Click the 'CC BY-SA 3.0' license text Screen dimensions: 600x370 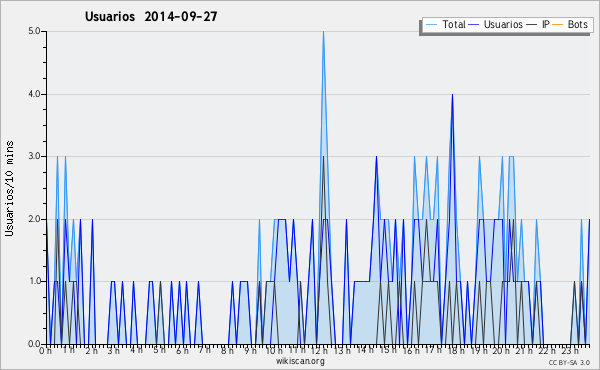tap(569, 362)
